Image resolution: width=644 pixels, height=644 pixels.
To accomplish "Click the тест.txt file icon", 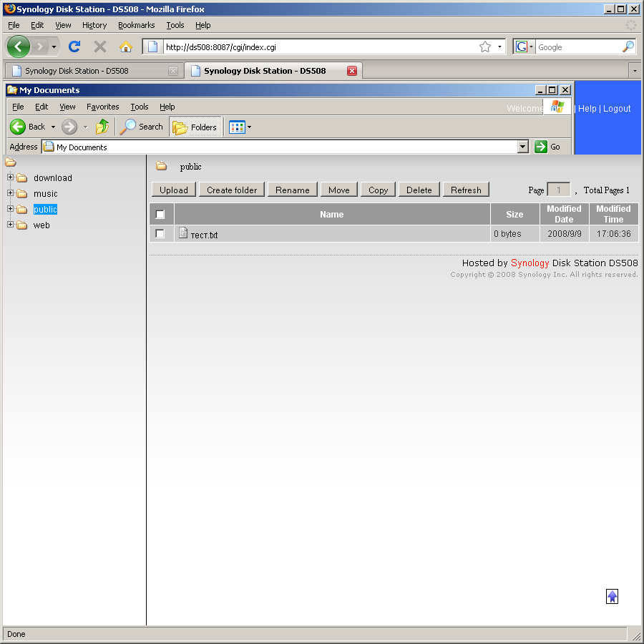I will point(183,233).
